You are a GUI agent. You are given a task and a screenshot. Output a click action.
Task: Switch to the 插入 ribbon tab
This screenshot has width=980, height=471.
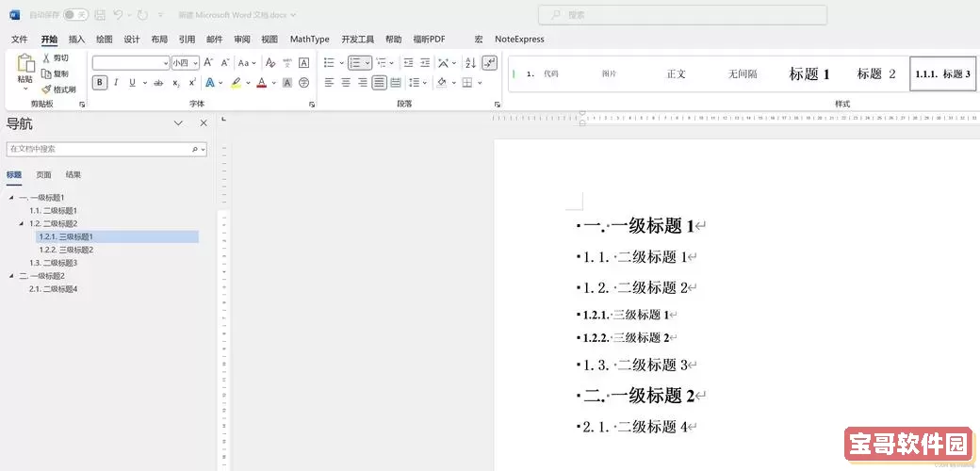click(76, 40)
